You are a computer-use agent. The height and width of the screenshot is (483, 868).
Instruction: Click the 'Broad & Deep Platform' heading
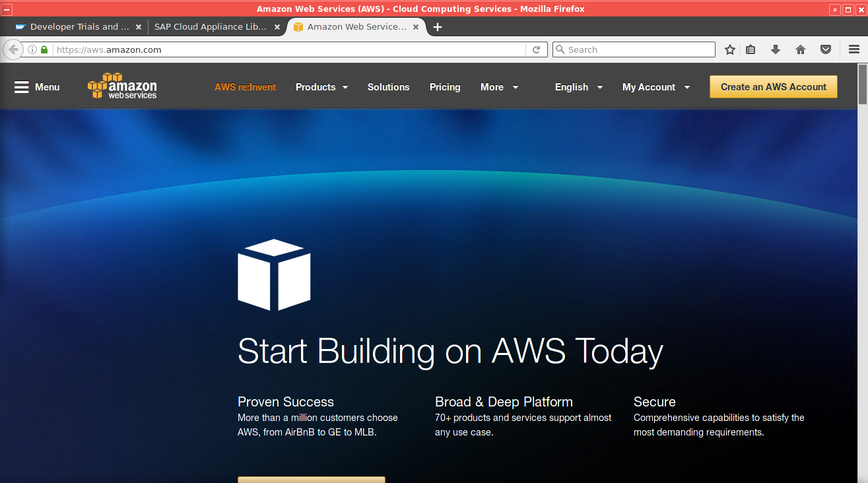coord(504,402)
